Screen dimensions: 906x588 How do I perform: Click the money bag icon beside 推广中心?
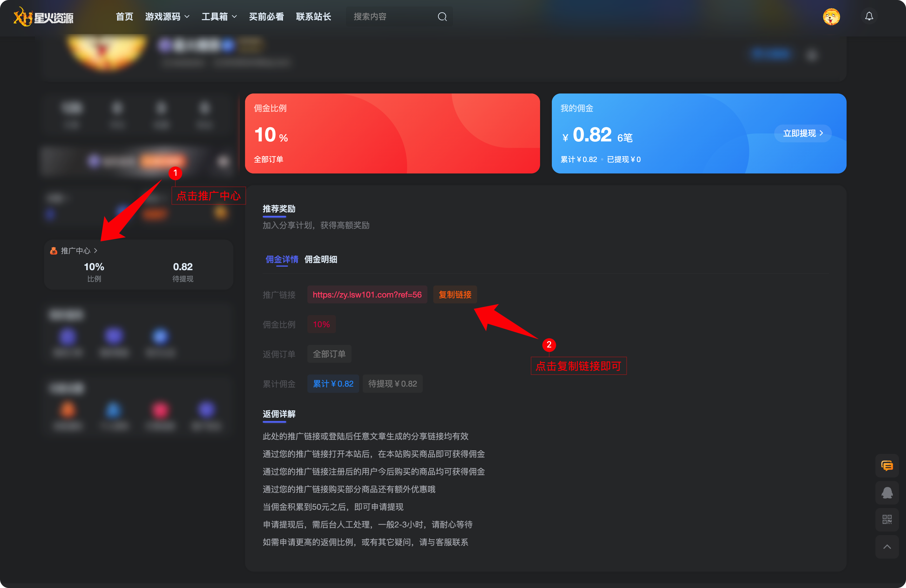point(53,250)
